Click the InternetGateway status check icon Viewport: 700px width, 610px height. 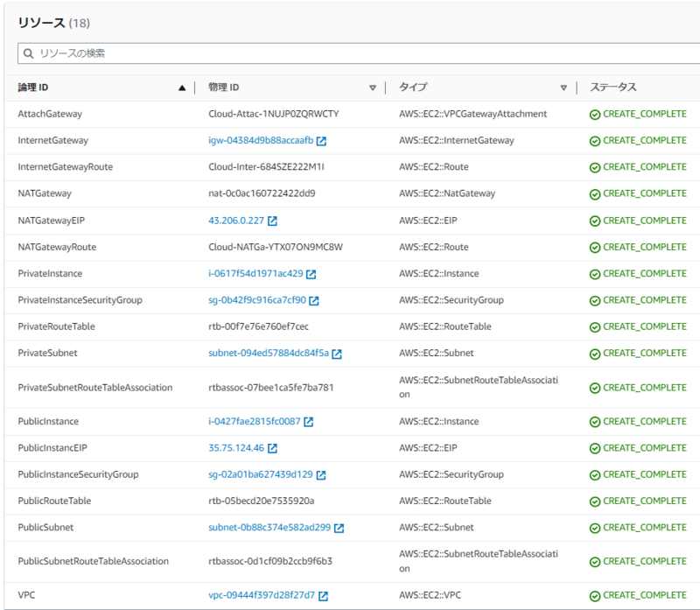tap(595, 141)
